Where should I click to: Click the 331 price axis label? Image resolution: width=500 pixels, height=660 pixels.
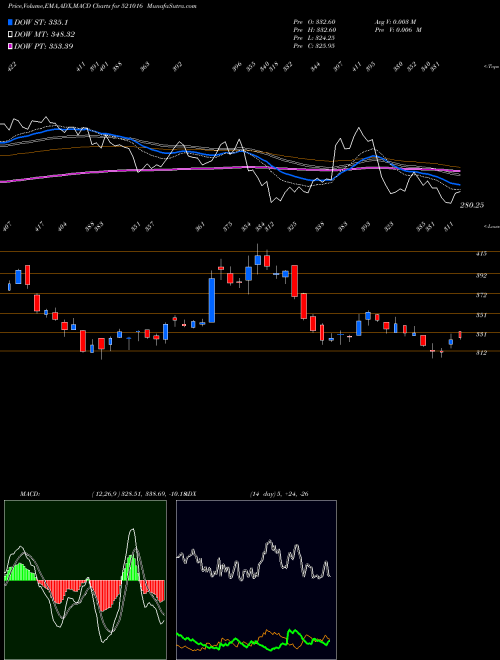[481, 334]
